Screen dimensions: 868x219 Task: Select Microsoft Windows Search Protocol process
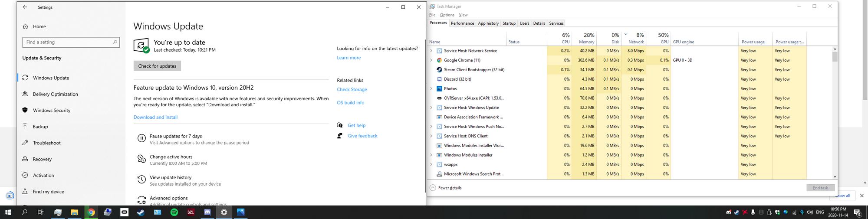[473, 174]
